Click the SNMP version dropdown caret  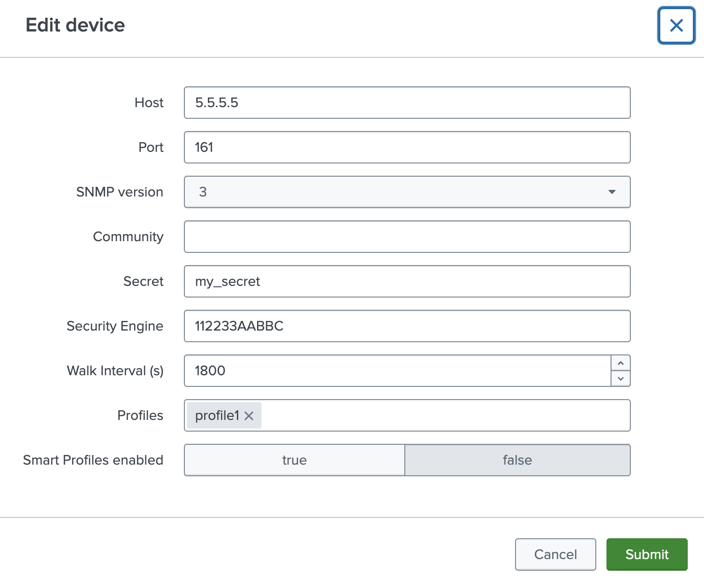point(612,192)
